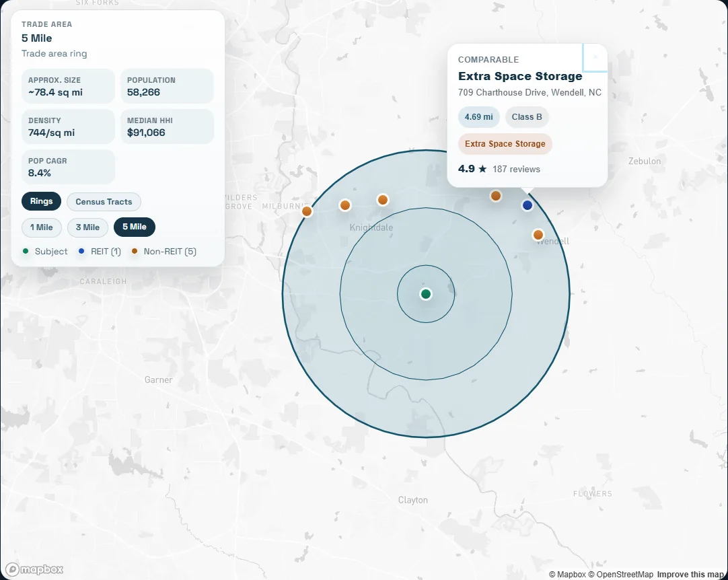Click the Approx. Size value ~78.4 sq mi
728x580 pixels.
[x=55, y=92]
